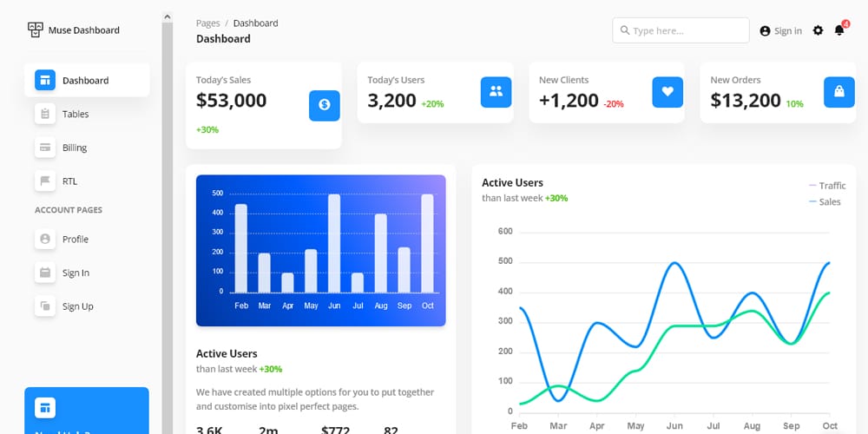868x434 pixels.
Task: Click the Feb bar in the bar chart
Action: click(x=241, y=248)
